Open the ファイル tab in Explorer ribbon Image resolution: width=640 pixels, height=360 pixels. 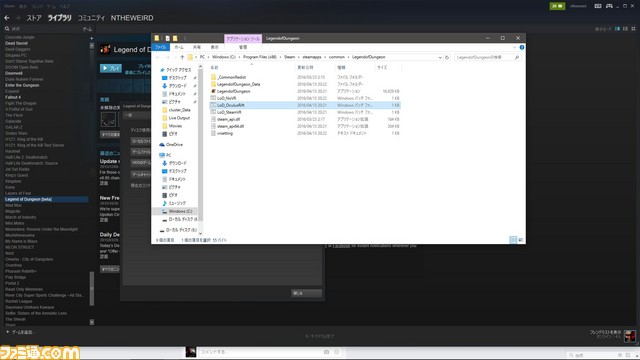[x=160, y=47]
